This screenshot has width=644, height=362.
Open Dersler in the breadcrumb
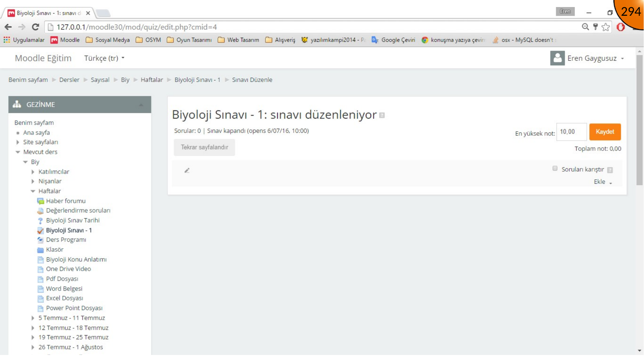[69, 80]
